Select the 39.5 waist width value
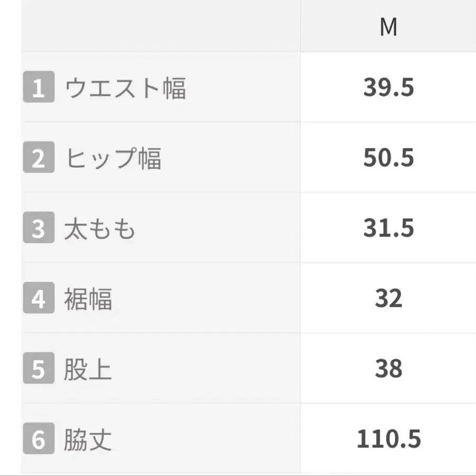Image resolution: width=476 pixels, height=476 pixels. coord(389,87)
